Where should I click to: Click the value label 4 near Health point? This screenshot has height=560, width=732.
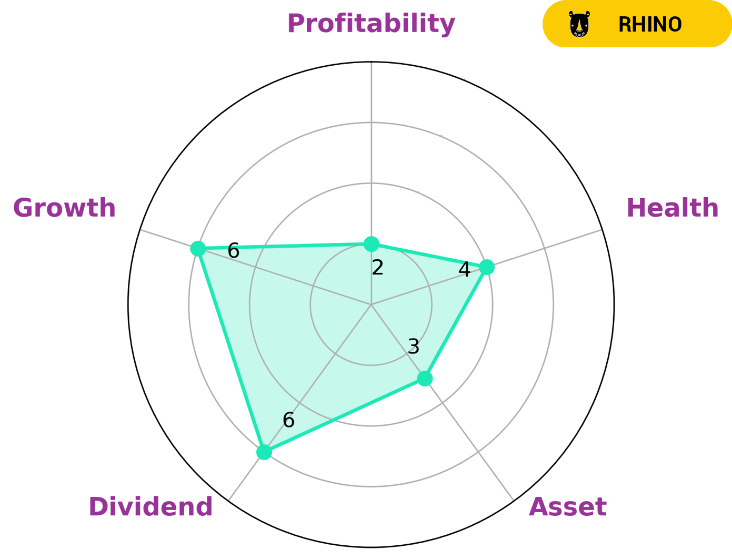click(x=464, y=270)
